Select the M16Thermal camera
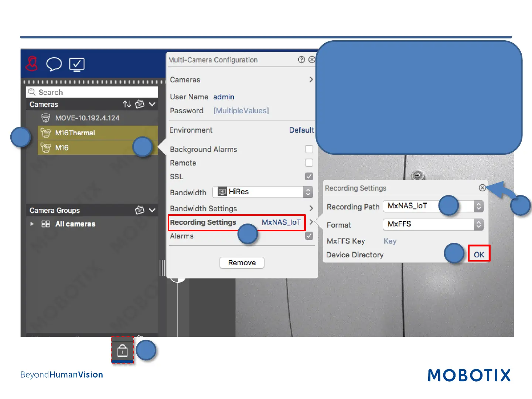Viewport: 532px width, 399px height. pyautogui.click(x=98, y=133)
